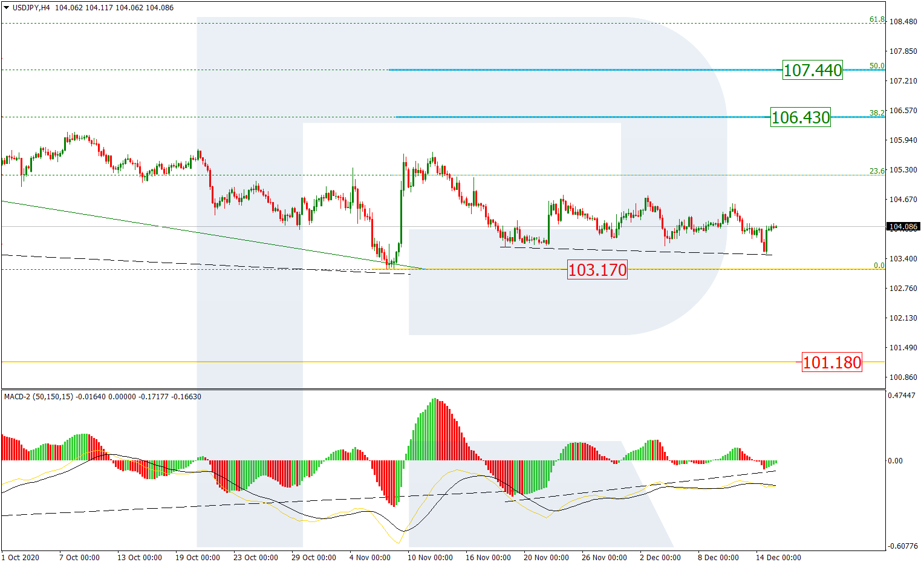Click the 103.170 red price label
The image size is (924, 565).
coord(597,269)
